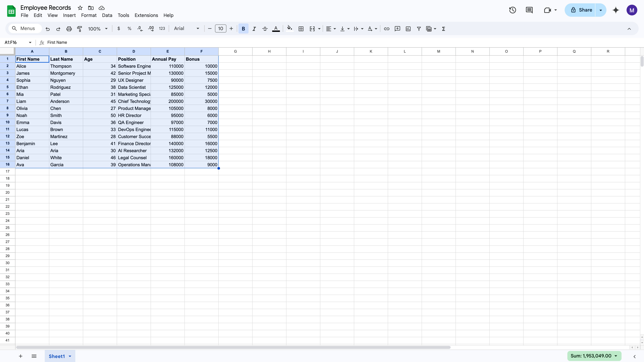Add a new sheet with plus button
This screenshot has height=362, width=644.
(x=20, y=356)
